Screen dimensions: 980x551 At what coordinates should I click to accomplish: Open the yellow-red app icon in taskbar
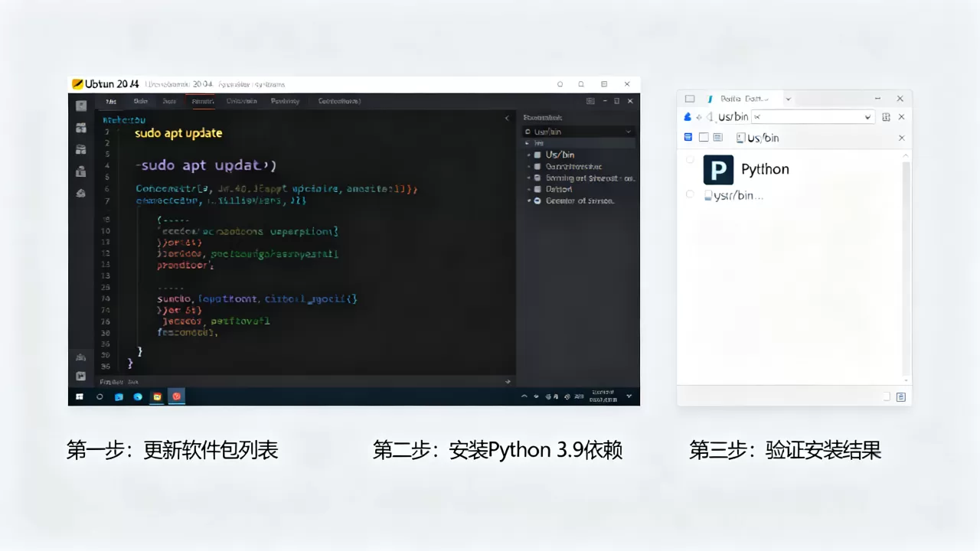point(157,396)
